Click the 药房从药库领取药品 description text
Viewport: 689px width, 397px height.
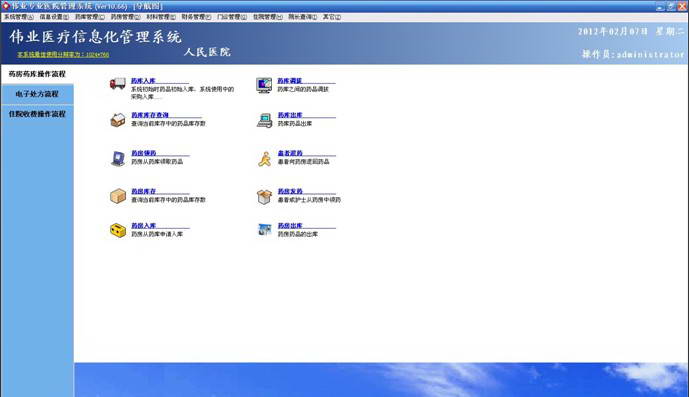point(157,162)
